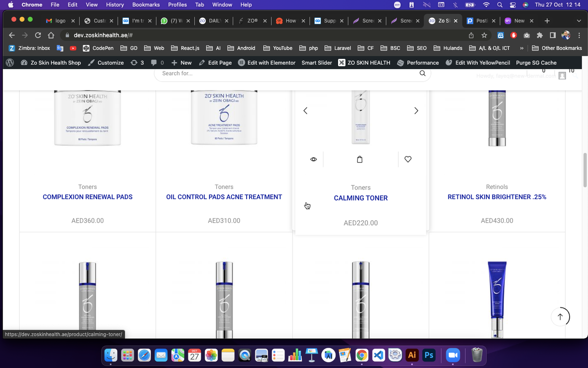Open Illustrator from the Dock
This screenshot has width=588, height=368.
coord(412,355)
